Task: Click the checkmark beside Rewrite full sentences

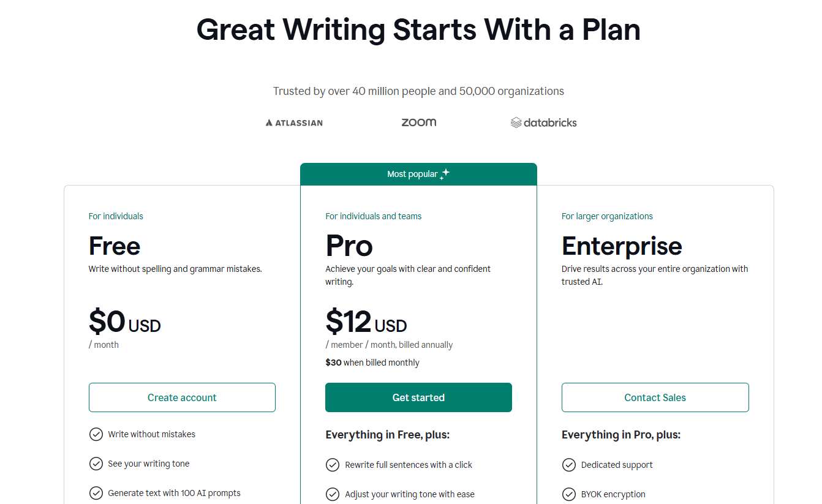Action: click(333, 465)
